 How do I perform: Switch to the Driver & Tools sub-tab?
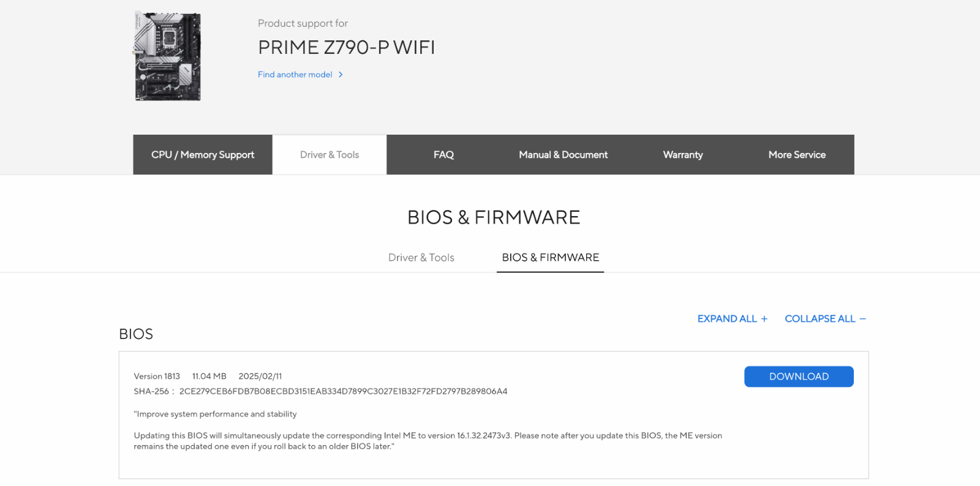coord(421,258)
